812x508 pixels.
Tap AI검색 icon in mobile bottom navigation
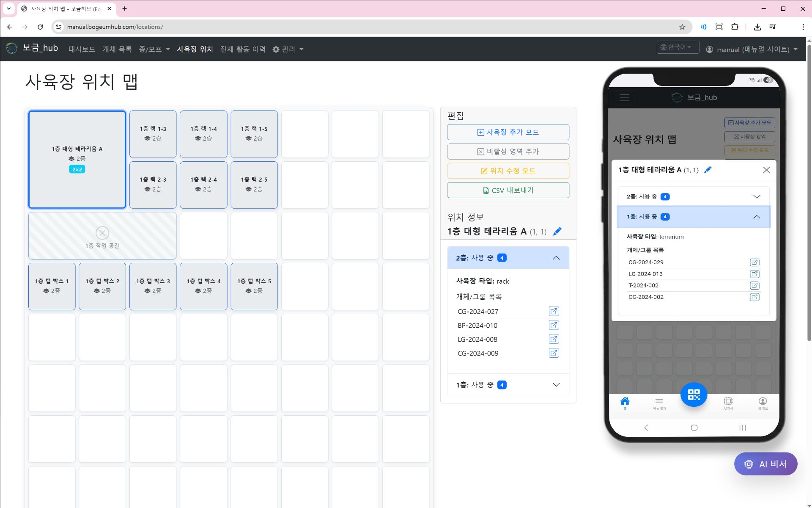728,402
